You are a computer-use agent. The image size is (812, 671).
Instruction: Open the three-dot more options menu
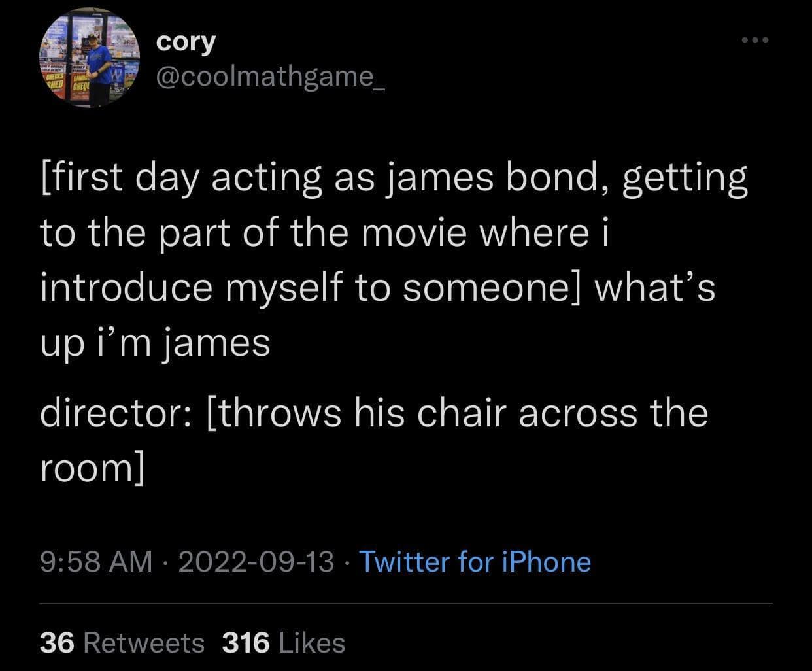756,41
